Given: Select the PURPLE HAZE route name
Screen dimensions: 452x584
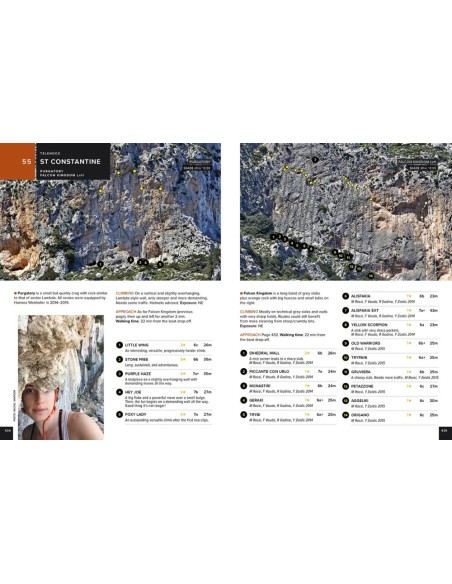Looking at the screenshot, I should [138, 374].
